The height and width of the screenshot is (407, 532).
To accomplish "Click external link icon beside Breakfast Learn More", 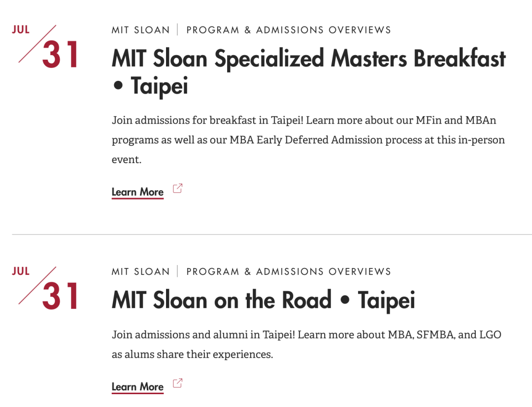I will tap(177, 188).
